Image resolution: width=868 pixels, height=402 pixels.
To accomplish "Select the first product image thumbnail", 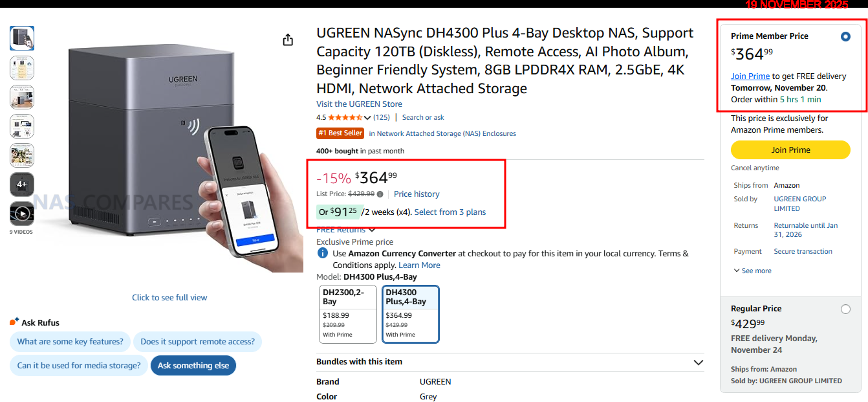I will click(22, 38).
